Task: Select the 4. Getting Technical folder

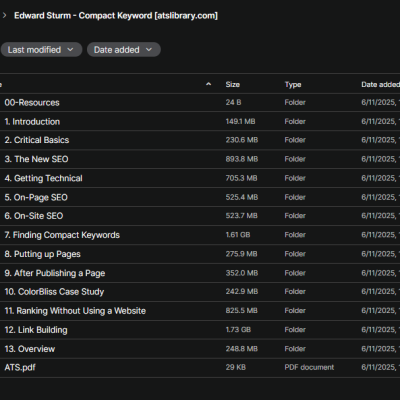Action: [43, 178]
